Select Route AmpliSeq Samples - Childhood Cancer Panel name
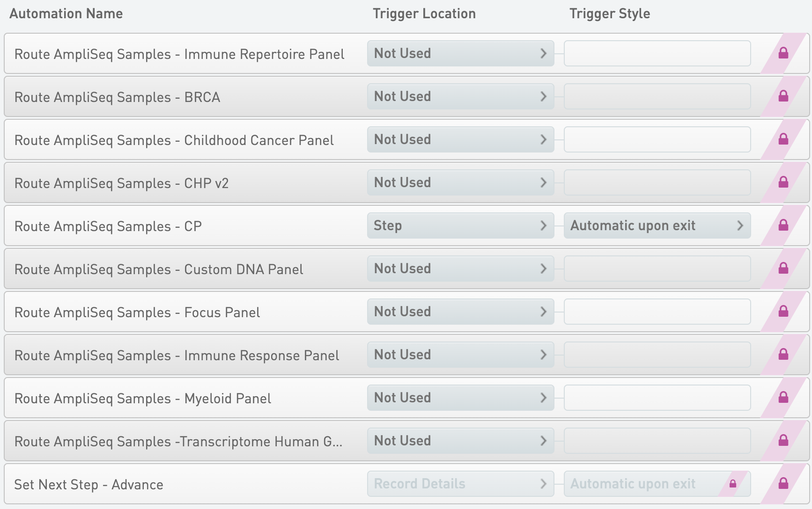Image resolution: width=812 pixels, height=509 pixels. coord(174,140)
